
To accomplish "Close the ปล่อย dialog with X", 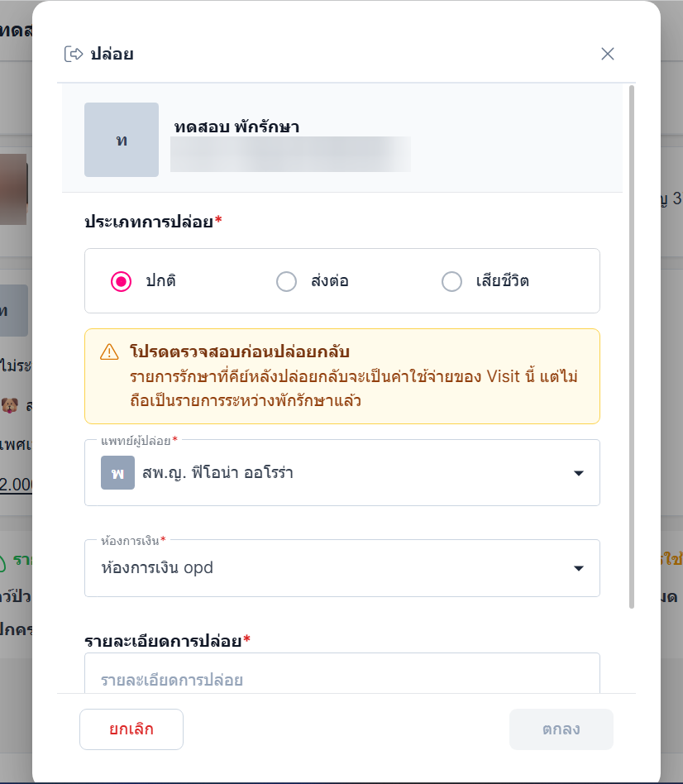I will tap(608, 54).
